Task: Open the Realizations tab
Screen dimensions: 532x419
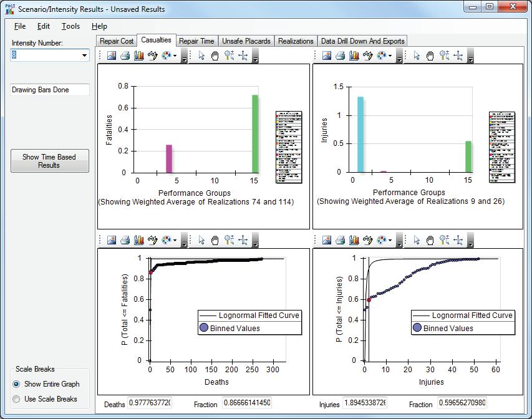Action: tap(296, 41)
